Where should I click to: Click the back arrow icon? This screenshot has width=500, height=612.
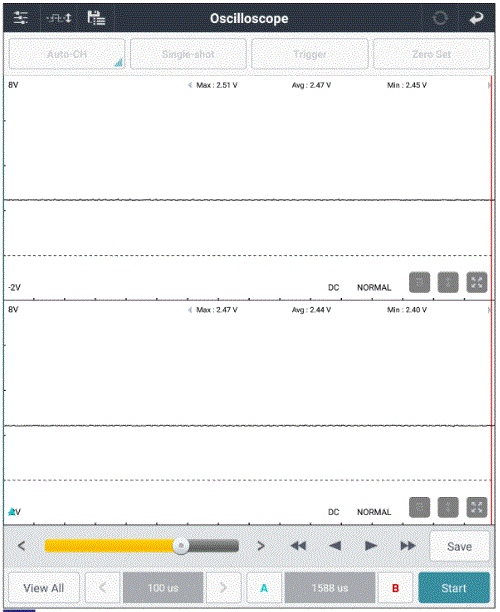(476, 18)
